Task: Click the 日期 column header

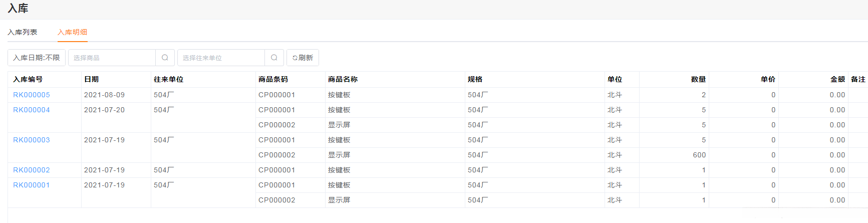Action: click(x=92, y=79)
